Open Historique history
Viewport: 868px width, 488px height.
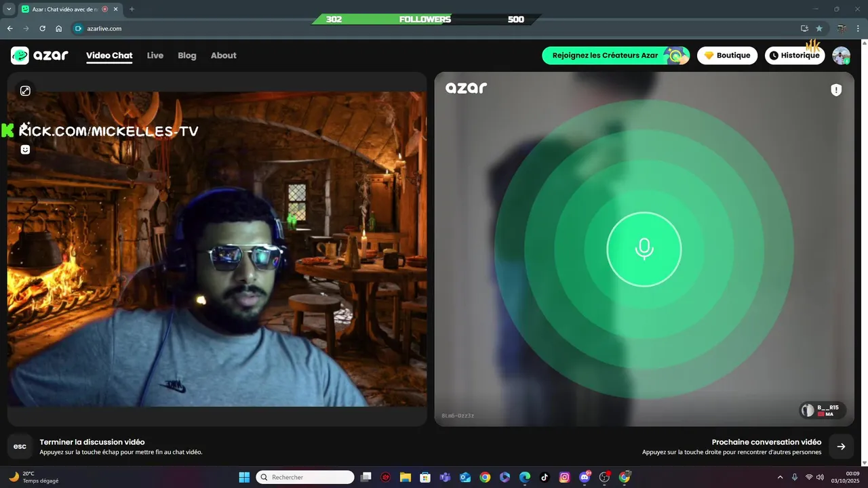pos(795,56)
